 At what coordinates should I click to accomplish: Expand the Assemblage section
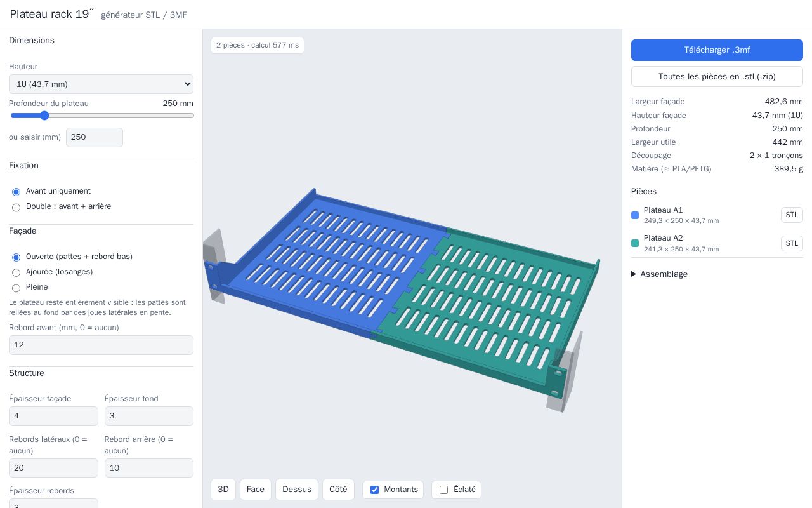pyautogui.click(x=659, y=274)
